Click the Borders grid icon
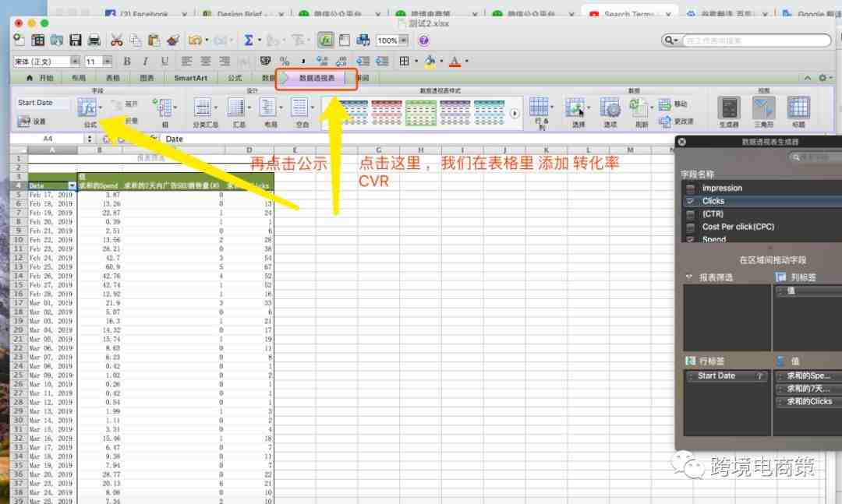Viewport: 842px width, 504px height. click(405, 62)
